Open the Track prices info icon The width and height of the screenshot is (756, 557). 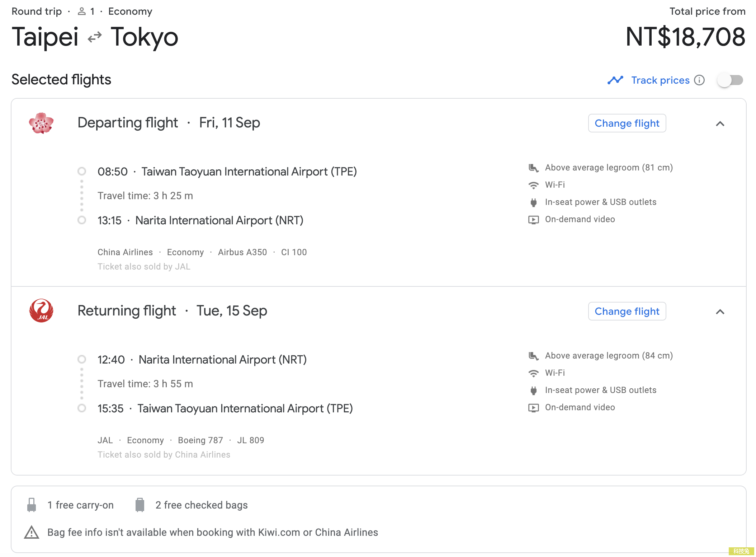pyautogui.click(x=699, y=80)
